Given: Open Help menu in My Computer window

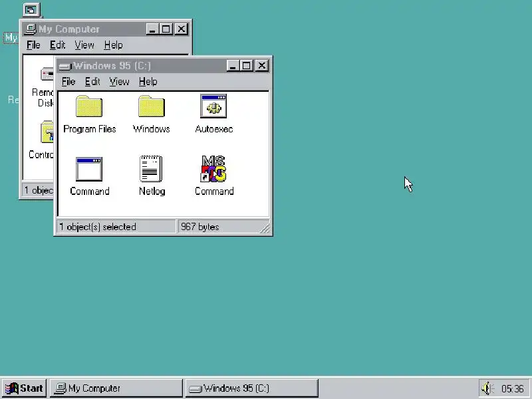Looking at the screenshot, I should (x=113, y=45).
